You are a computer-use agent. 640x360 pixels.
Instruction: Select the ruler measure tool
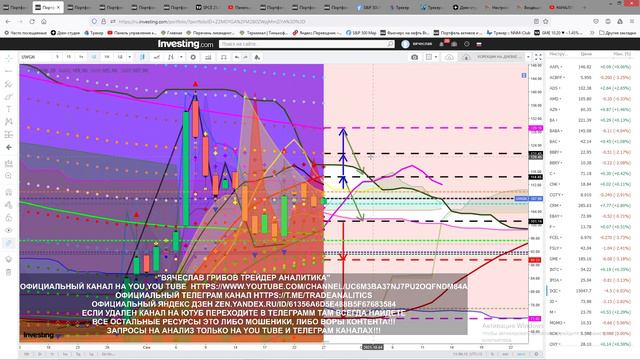[9, 164]
